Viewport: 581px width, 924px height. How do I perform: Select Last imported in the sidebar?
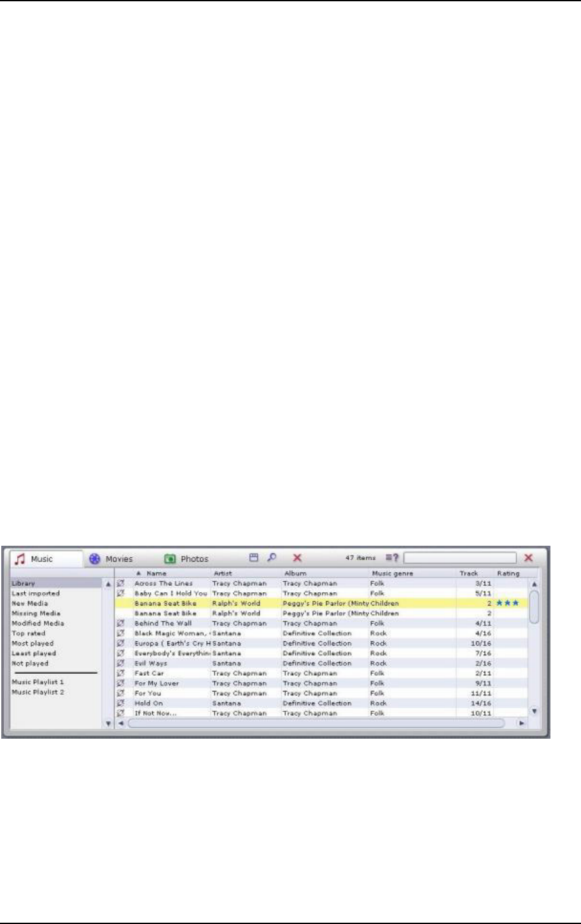pyautogui.click(x=36, y=593)
